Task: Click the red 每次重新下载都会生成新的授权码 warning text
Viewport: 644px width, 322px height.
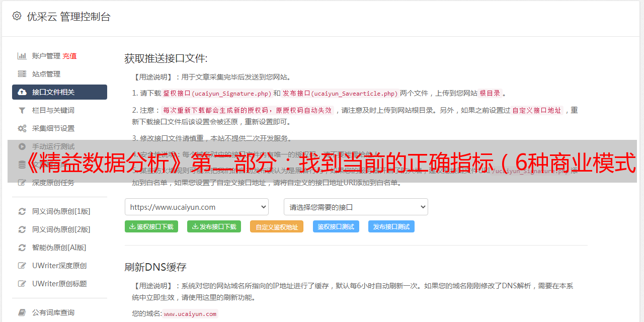Action: click(248, 110)
